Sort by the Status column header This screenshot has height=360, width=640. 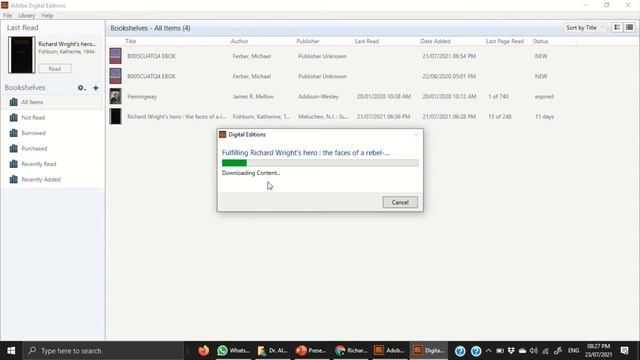click(540, 41)
